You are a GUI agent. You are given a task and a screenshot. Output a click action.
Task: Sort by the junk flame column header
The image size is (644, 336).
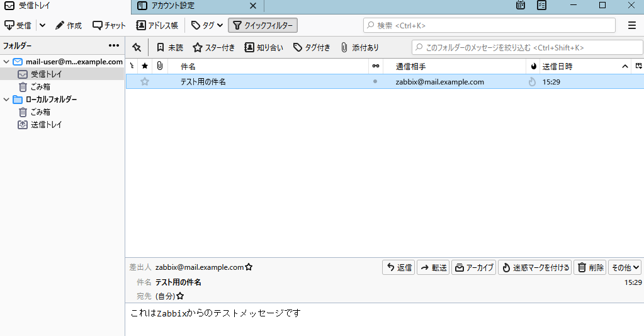click(x=533, y=66)
